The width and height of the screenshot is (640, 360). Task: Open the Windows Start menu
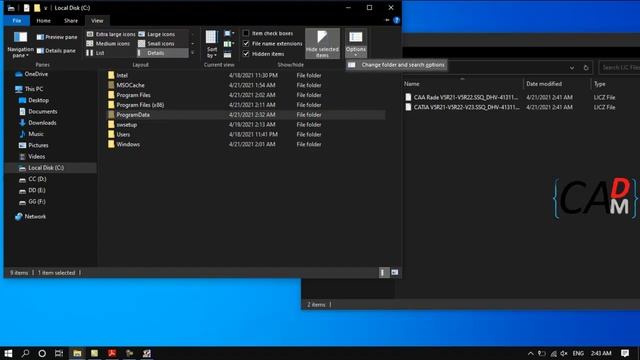tap(8, 353)
